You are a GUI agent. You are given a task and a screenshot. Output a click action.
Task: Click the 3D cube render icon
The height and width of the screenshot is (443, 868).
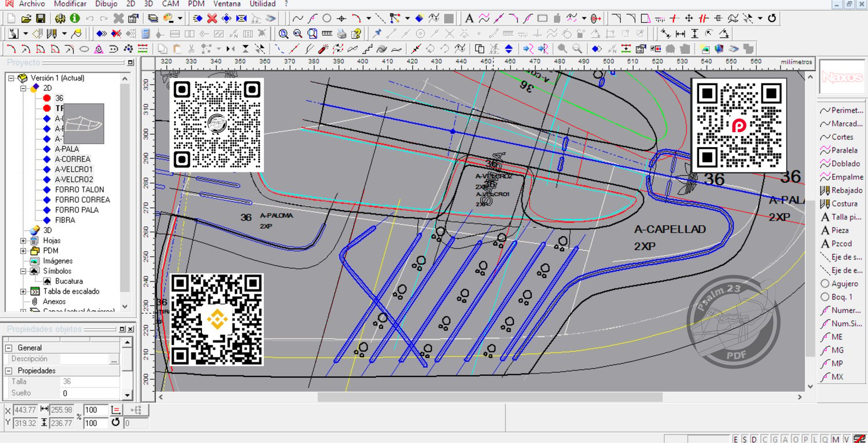719,49
